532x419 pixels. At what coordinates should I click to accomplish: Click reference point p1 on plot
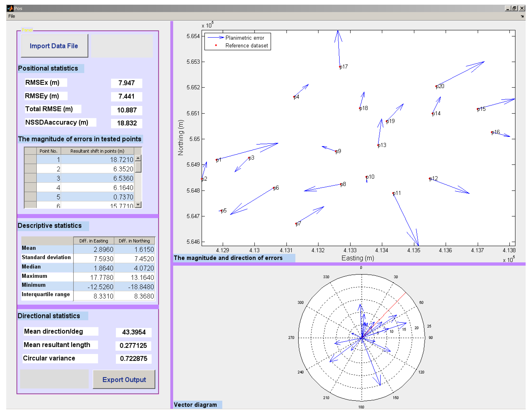point(216,160)
